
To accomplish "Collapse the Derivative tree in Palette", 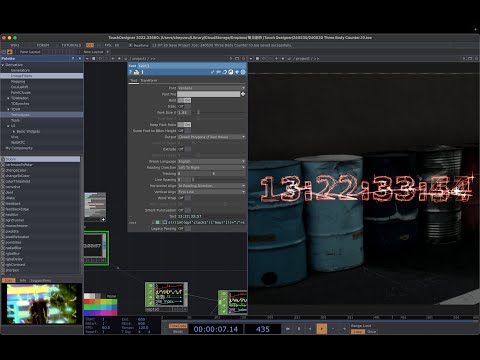I will 3,65.
